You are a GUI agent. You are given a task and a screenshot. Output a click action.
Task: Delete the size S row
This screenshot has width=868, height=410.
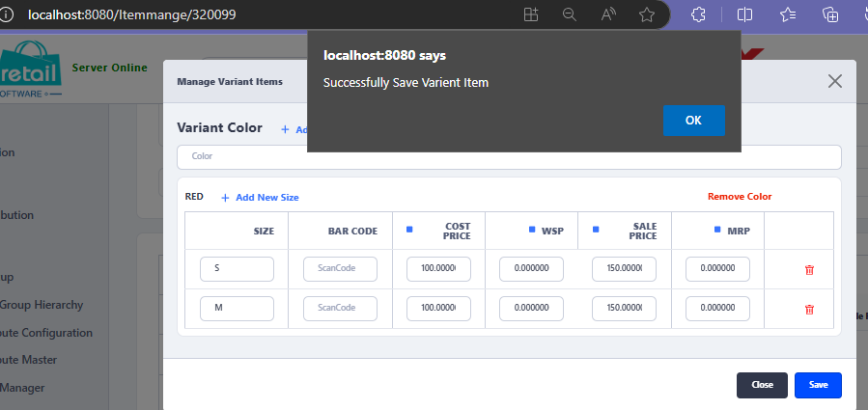(809, 270)
